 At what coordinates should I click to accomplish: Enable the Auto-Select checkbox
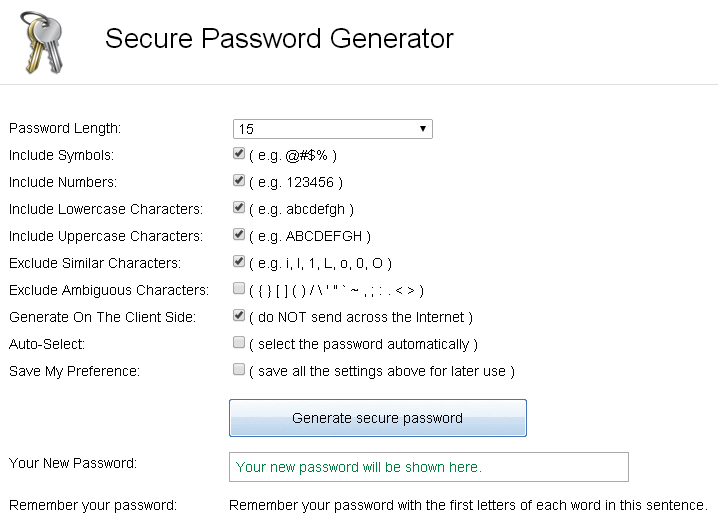click(x=239, y=342)
